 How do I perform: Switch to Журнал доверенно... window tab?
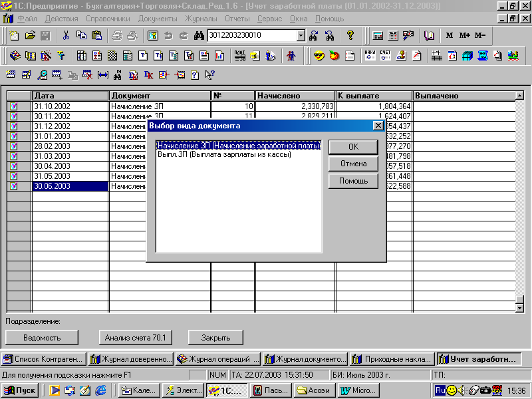click(131, 359)
